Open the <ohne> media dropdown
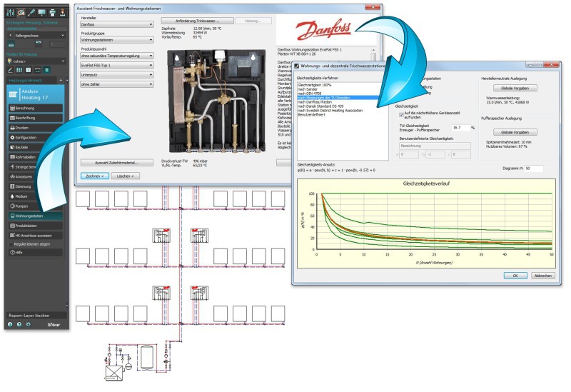Screen dimensions: 571x392 point(36,61)
